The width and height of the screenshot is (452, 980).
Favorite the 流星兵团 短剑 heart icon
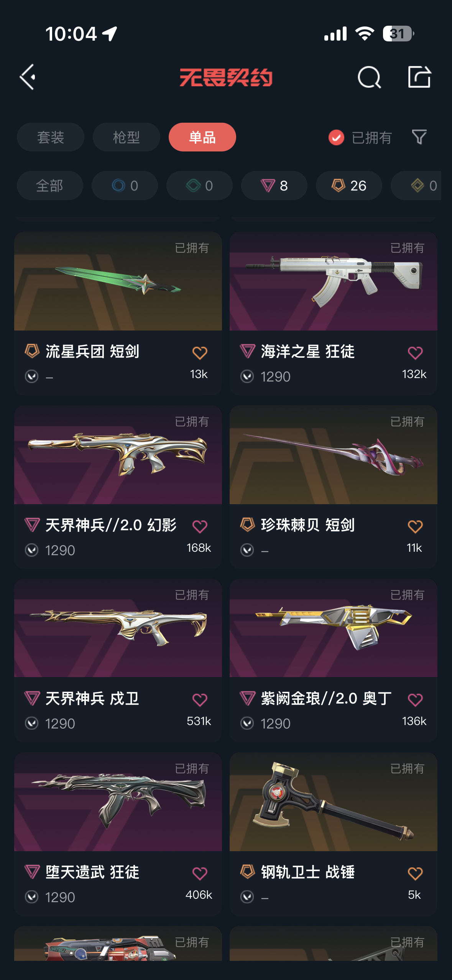(200, 353)
